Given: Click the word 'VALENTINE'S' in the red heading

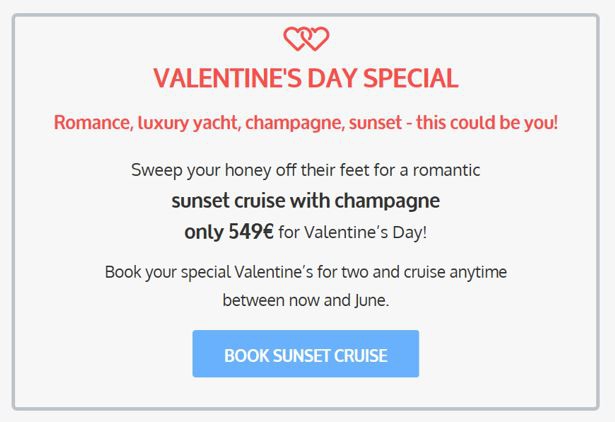Looking at the screenshot, I should click(x=227, y=78).
